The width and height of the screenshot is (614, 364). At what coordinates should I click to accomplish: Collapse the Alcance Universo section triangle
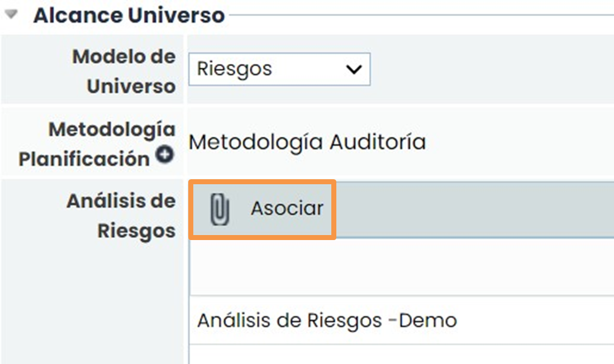coord(11,16)
